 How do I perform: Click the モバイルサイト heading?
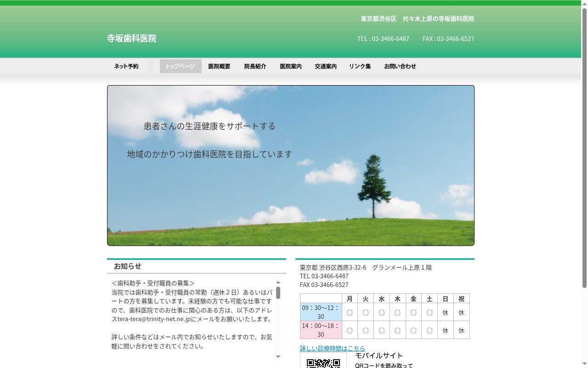379,356
